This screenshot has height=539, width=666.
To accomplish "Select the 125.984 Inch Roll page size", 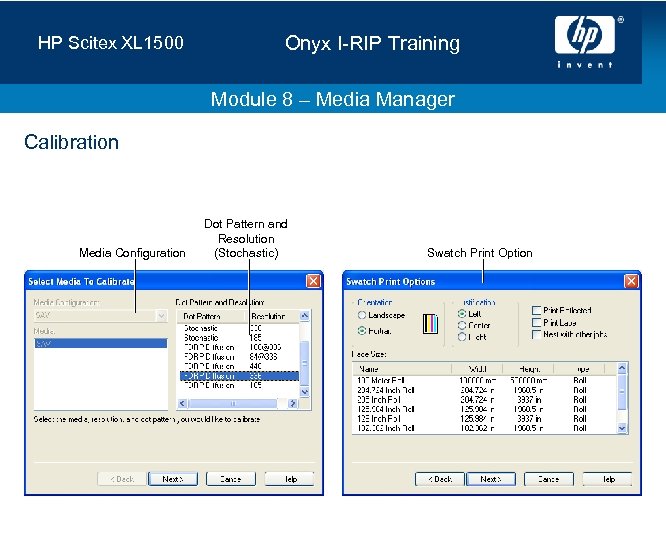I will point(484,409).
